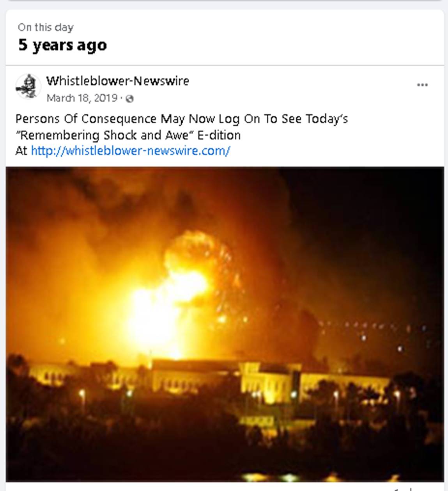Click the "E-dition" word in post text
The image size is (448, 491).
pyautogui.click(x=219, y=135)
